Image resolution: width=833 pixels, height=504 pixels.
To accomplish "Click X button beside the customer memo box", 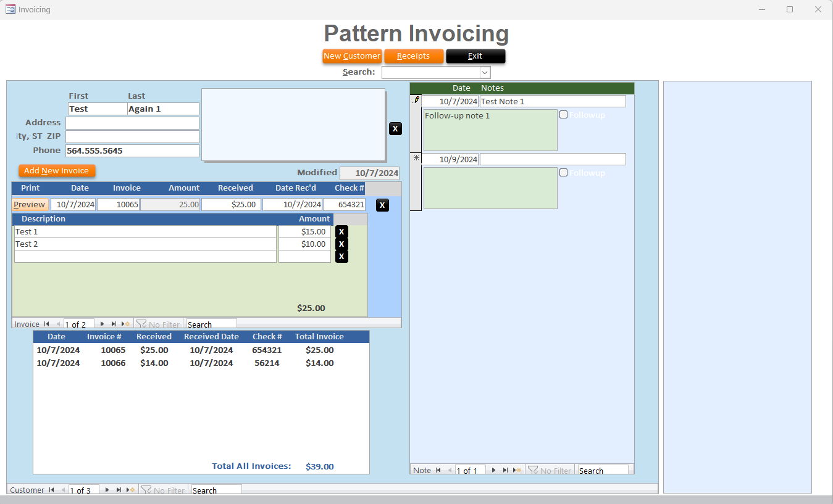I will [x=395, y=128].
